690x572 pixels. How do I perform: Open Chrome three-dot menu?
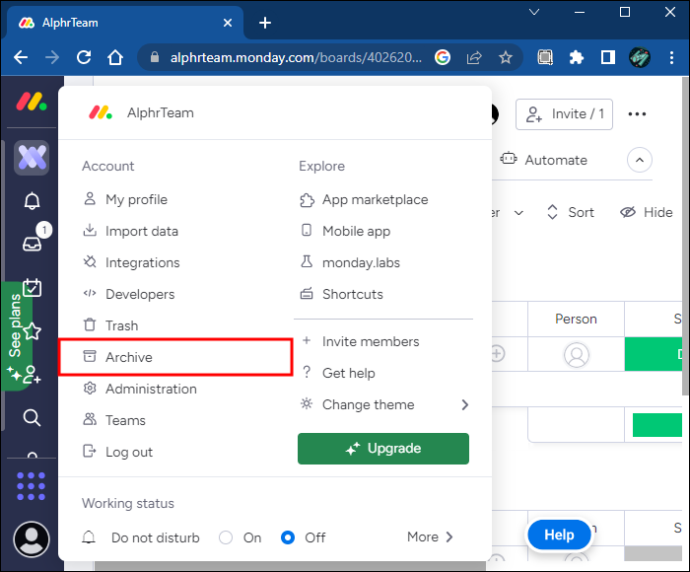coord(671,57)
